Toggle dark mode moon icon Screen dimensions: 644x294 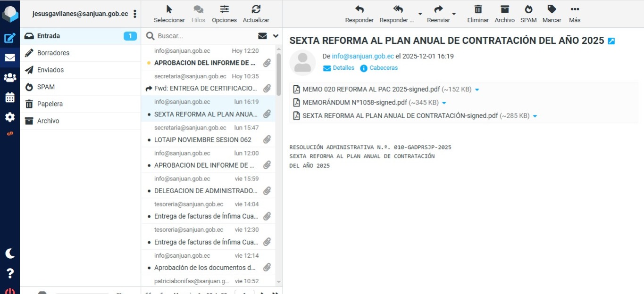coord(10,253)
